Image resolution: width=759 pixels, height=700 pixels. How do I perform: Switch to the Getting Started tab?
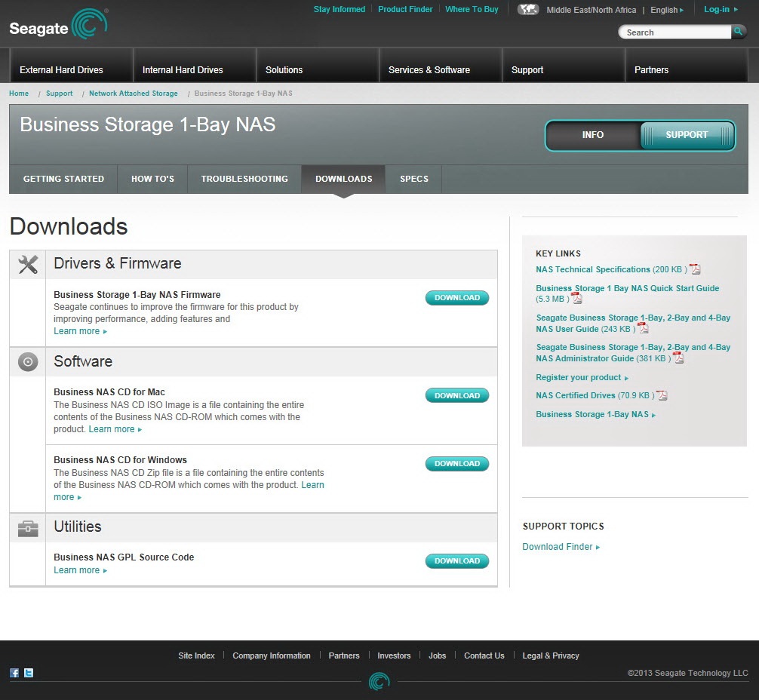(x=63, y=179)
